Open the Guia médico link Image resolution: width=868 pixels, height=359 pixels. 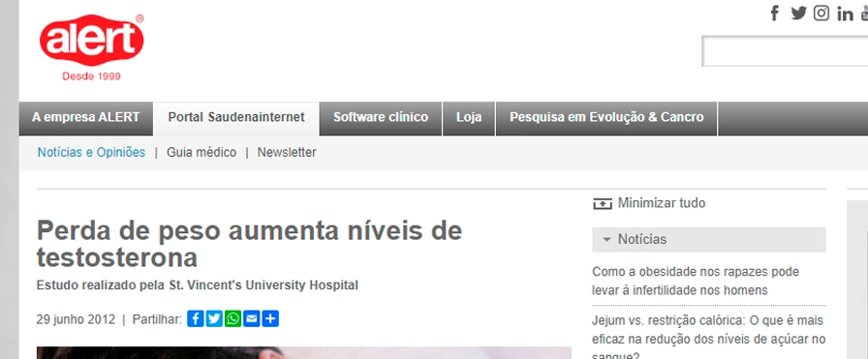pyautogui.click(x=201, y=153)
